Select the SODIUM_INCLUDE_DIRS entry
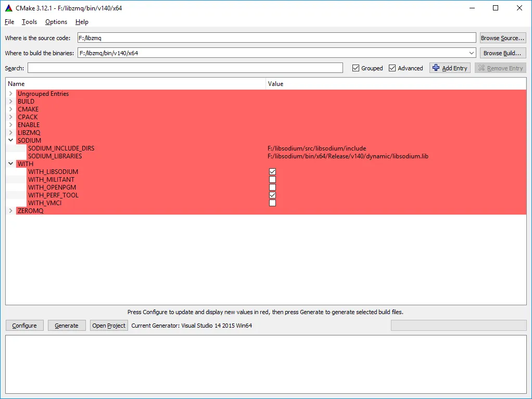The width and height of the screenshot is (532, 399). point(61,148)
